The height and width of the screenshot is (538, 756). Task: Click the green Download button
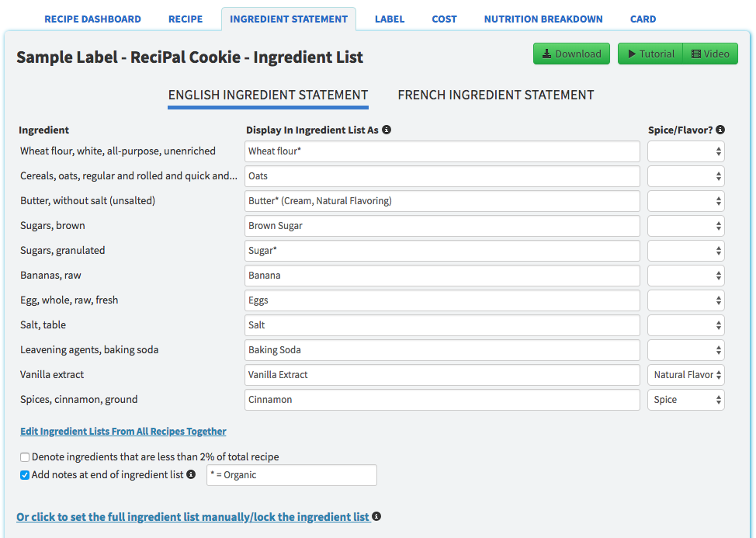(571, 54)
